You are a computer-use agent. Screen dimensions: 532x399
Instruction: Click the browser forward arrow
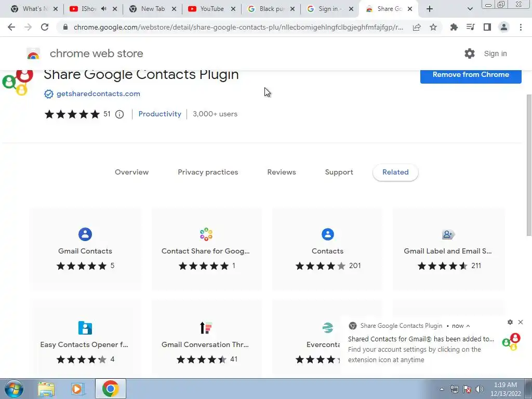28,27
